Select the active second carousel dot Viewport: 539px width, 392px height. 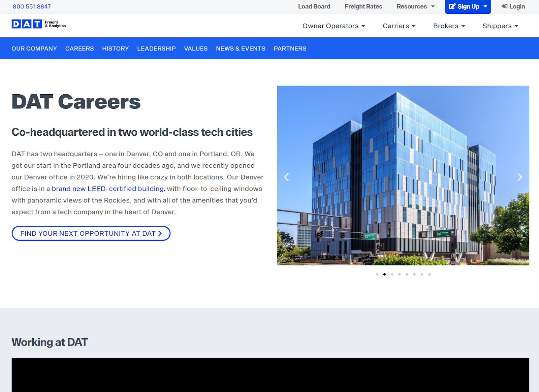point(384,274)
